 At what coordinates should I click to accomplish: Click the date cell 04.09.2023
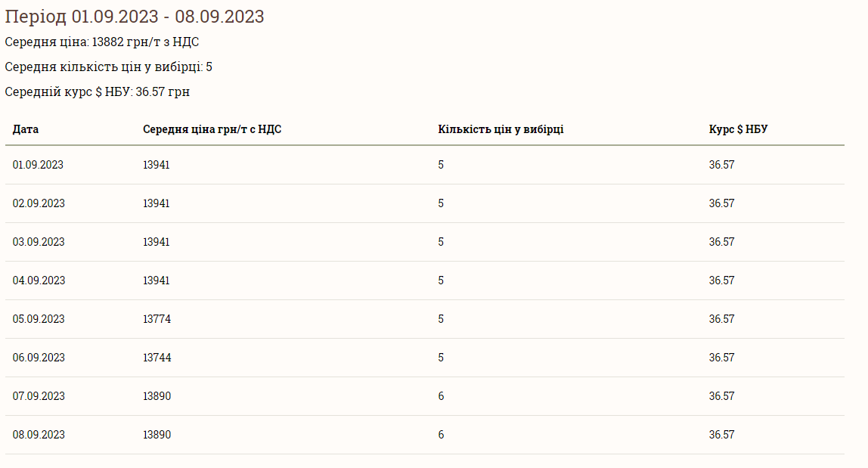[x=39, y=280]
